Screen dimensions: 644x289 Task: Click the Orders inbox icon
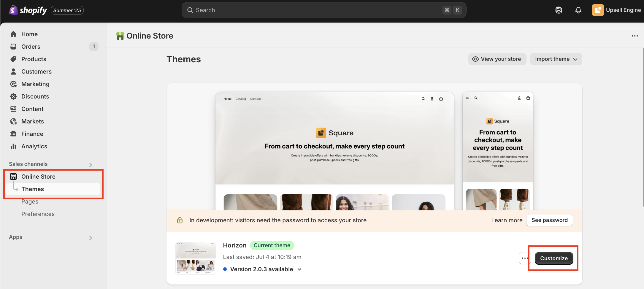13,47
